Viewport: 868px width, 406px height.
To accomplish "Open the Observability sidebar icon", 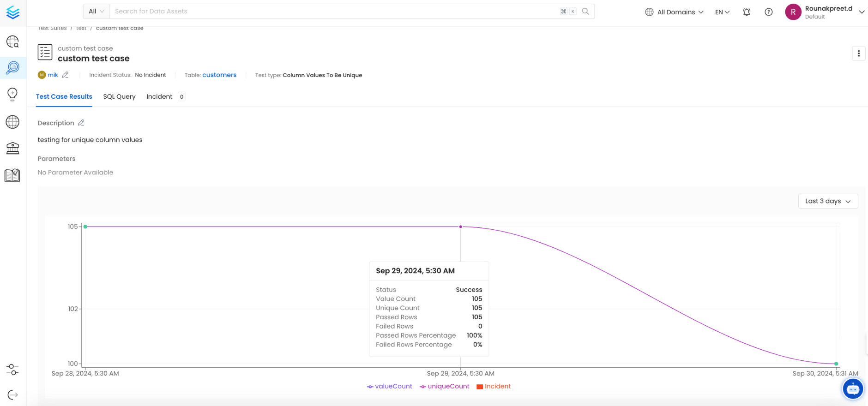I will (x=12, y=68).
